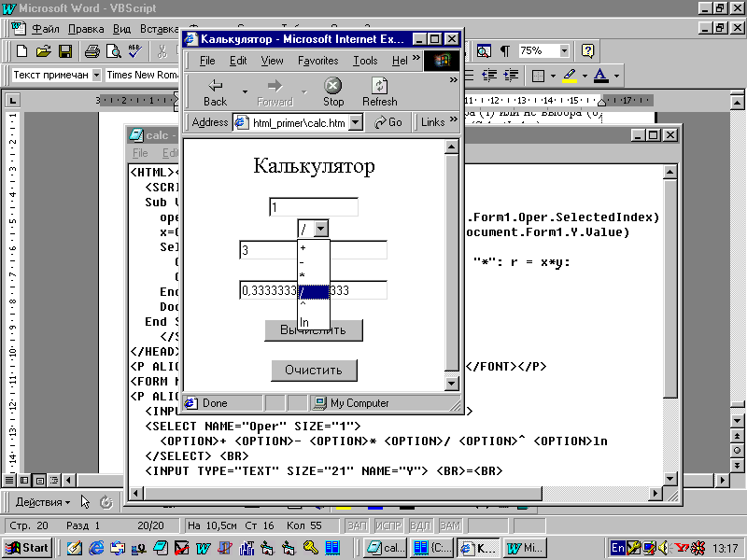Open the border options dropdown arrow
Image resolution: width=747 pixels, height=560 pixels.
pos(553,76)
